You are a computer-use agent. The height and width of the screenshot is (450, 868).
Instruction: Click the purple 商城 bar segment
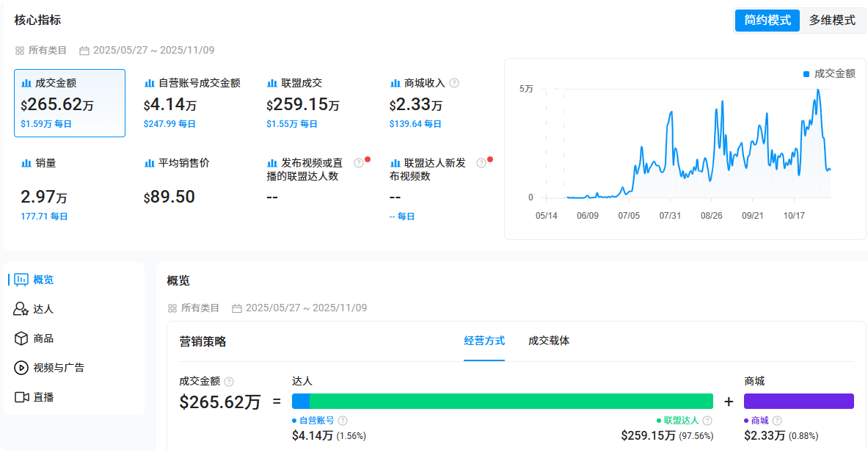pyautogui.click(x=798, y=401)
